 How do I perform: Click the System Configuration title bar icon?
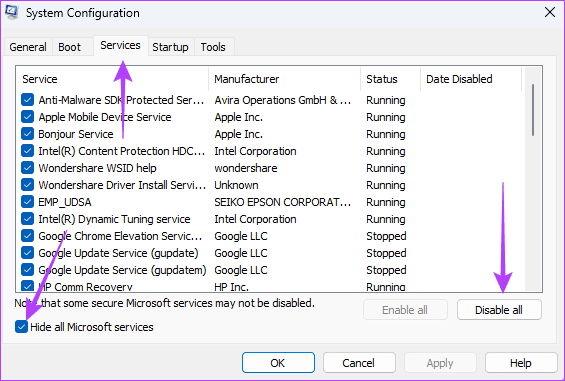coord(12,12)
